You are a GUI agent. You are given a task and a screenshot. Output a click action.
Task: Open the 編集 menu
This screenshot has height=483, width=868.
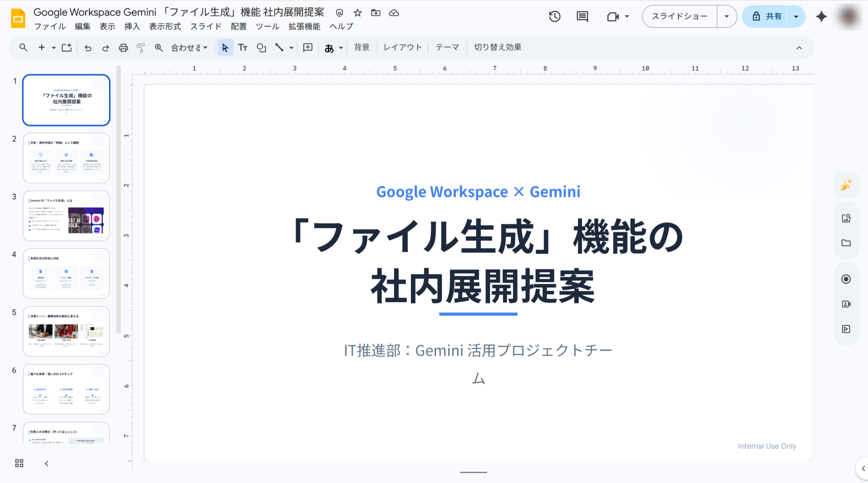[82, 26]
